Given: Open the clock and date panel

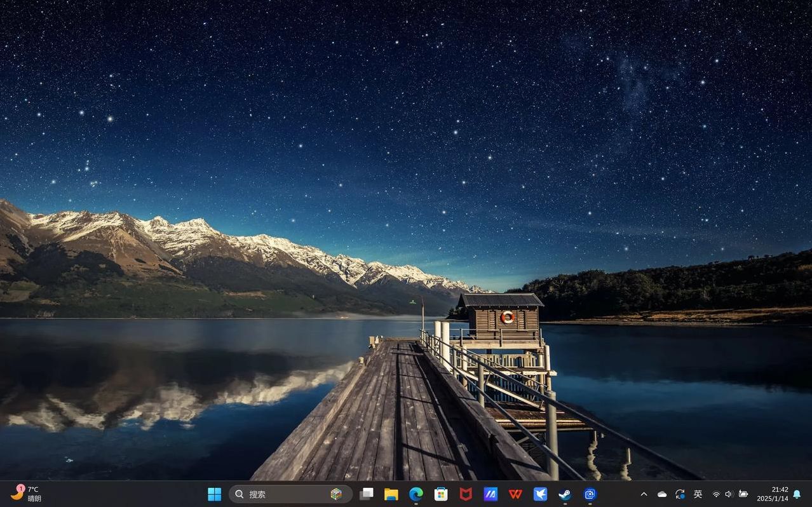Looking at the screenshot, I should tap(772, 494).
